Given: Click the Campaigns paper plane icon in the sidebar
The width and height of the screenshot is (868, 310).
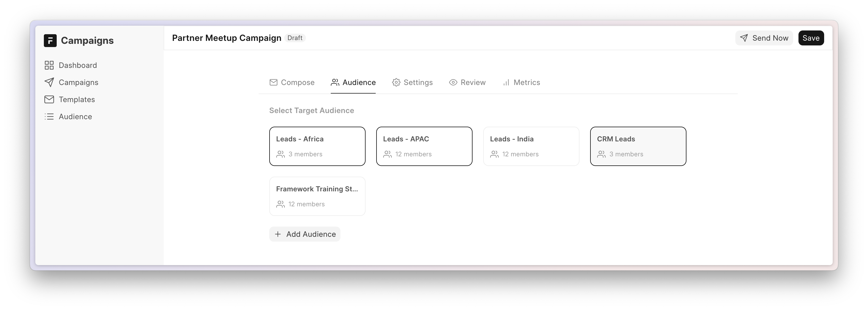Looking at the screenshot, I should (49, 83).
